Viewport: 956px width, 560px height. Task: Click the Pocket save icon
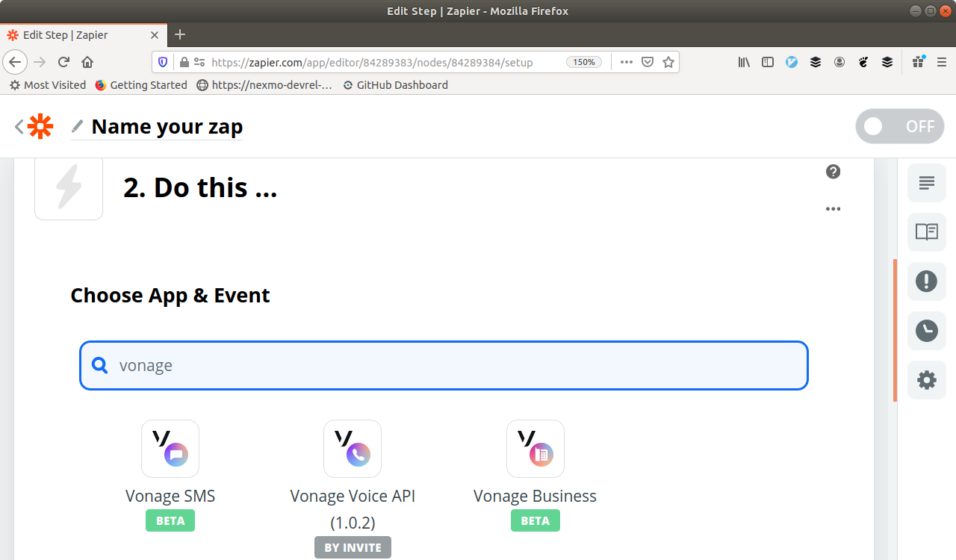coord(648,62)
